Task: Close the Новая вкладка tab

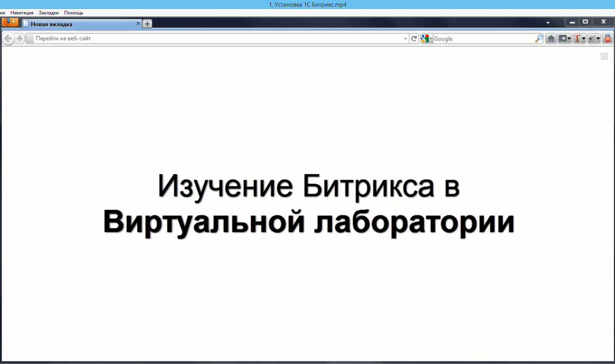Action: 138,24
